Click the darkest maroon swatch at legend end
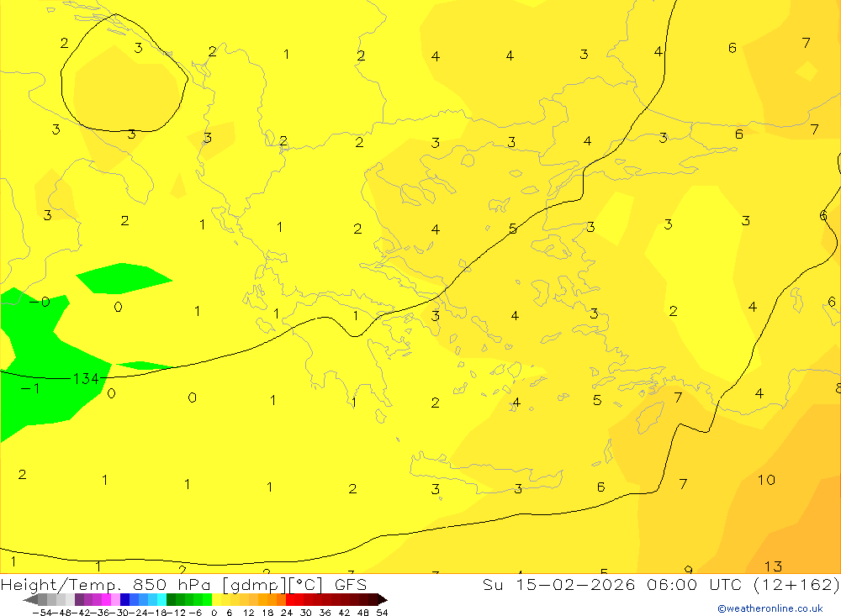This screenshot has height=616, width=841. pos(382,600)
